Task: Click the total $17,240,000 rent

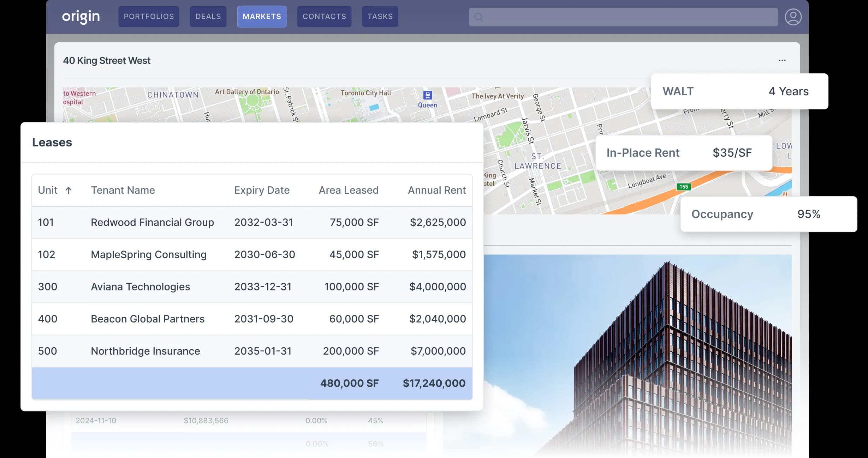Action: [434, 383]
